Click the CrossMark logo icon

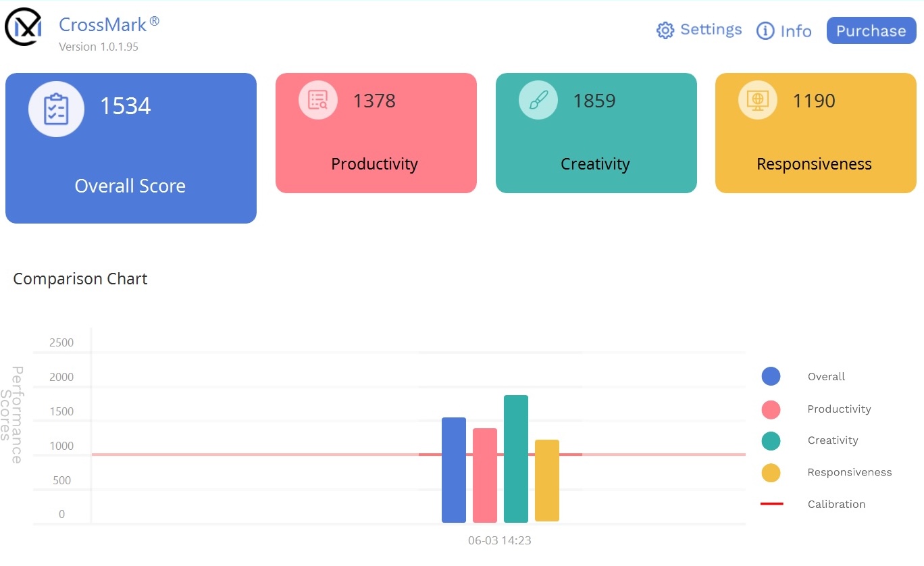[x=24, y=28]
